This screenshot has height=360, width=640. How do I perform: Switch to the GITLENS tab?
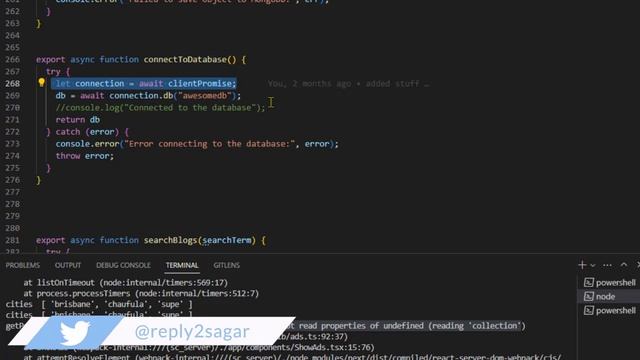(x=227, y=265)
